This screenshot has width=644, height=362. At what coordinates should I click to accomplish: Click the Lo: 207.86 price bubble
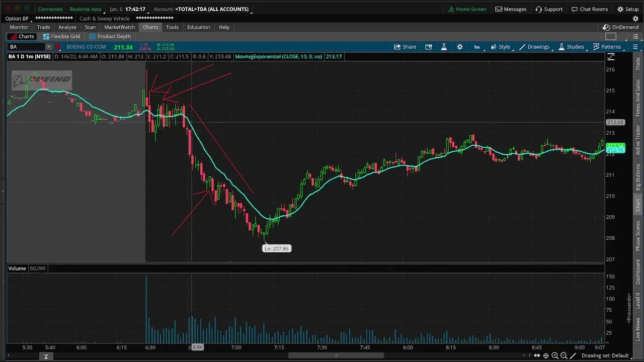[277, 248]
